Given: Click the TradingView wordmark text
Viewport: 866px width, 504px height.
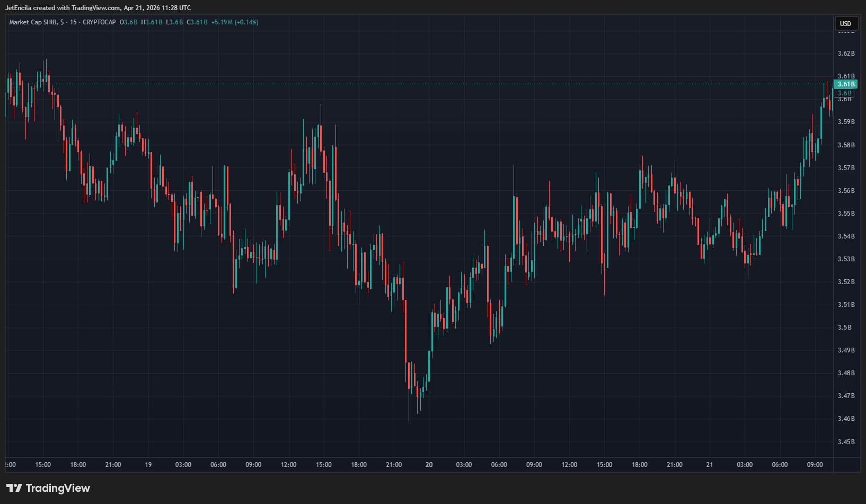Looking at the screenshot, I should coord(58,488).
